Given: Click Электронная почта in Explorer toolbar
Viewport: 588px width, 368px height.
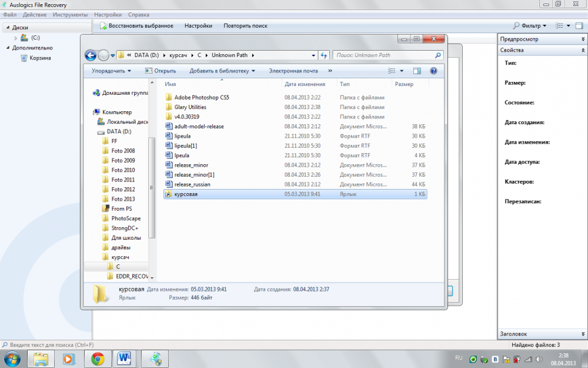Looking at the screenshot, I should pos(293,71).
